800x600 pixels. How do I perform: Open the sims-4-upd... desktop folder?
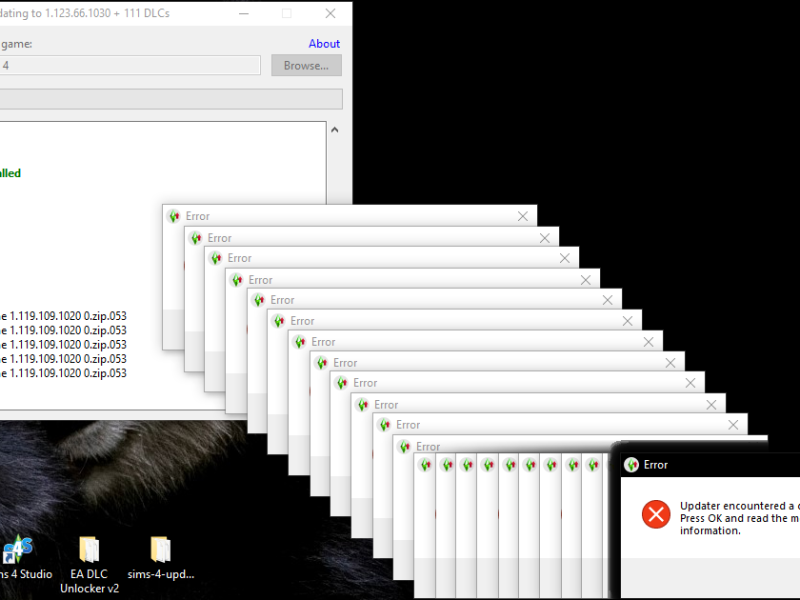[x=161, y=551]
